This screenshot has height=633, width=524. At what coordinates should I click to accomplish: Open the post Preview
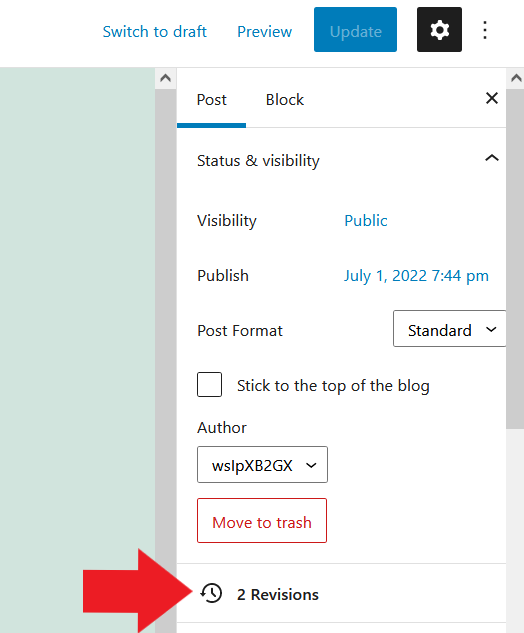(264, 31)
